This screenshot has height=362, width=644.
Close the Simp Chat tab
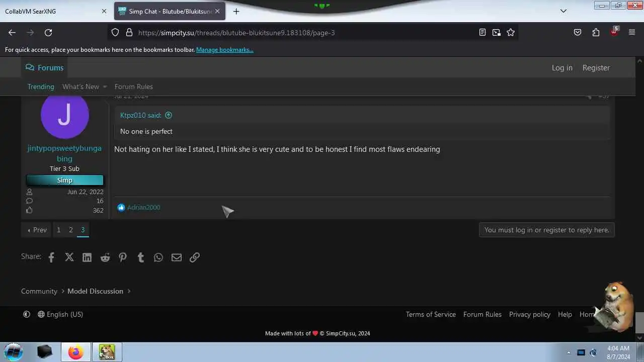217,11
